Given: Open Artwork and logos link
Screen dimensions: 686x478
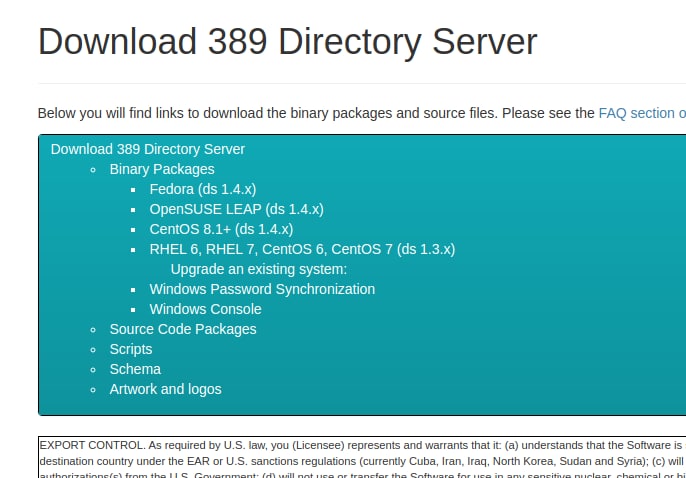Looking at the screenshot, I should point(165,389).
